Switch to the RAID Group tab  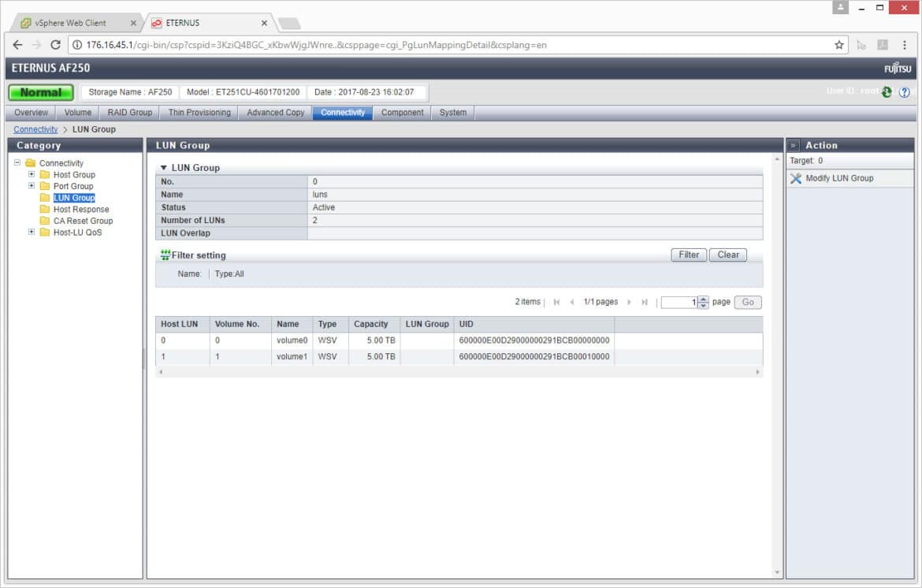point(129,112)
